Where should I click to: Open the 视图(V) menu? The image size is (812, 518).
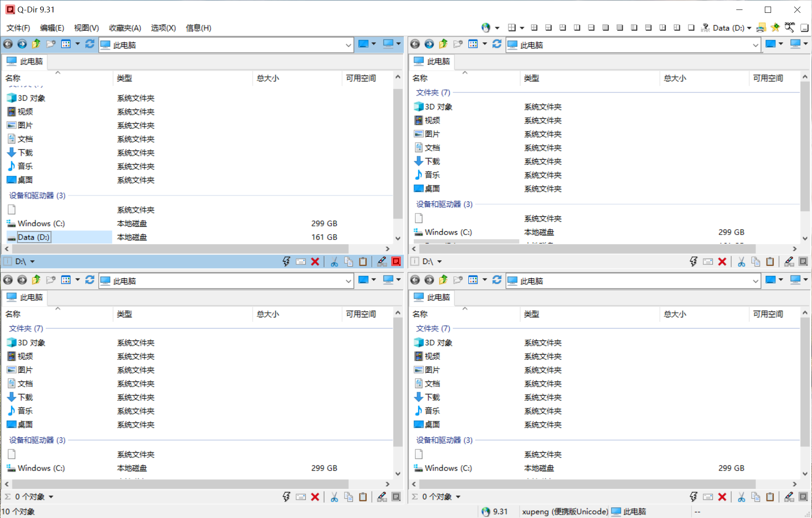coord(86,28)
